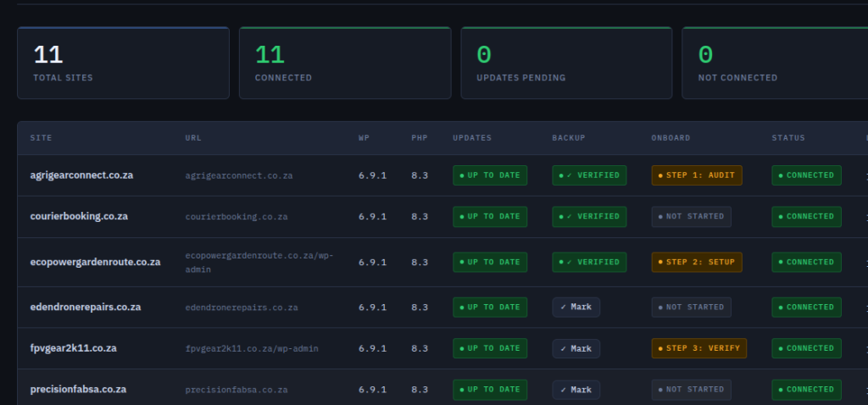Viewport: 868px width, 405px height.
Task: Select site name courierbooking.co.za
Action: coord(79,216)
